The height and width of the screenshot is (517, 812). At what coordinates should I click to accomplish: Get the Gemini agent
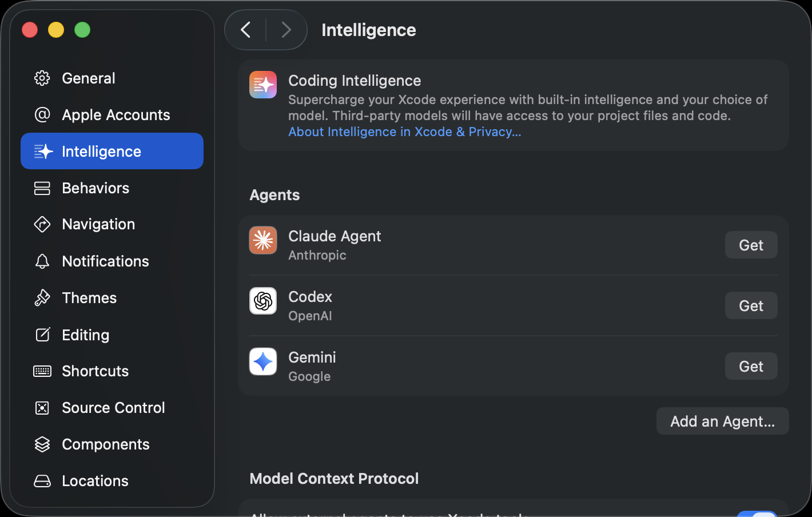[751, 366]
